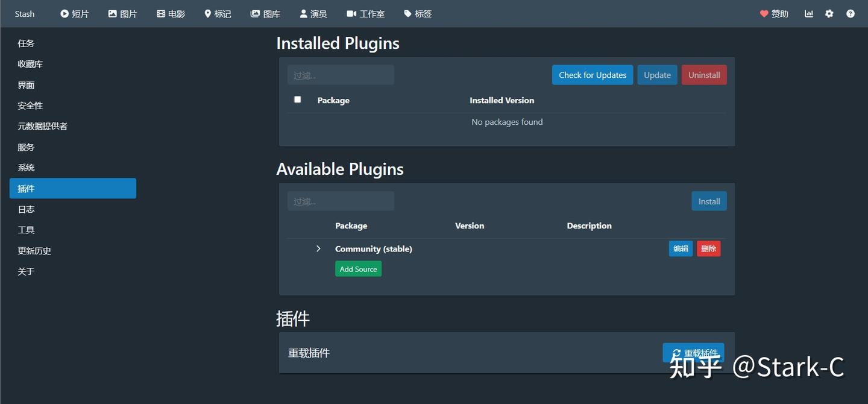View the 演员 section
The height and width of the screenshot is (404, 868).
313,13
